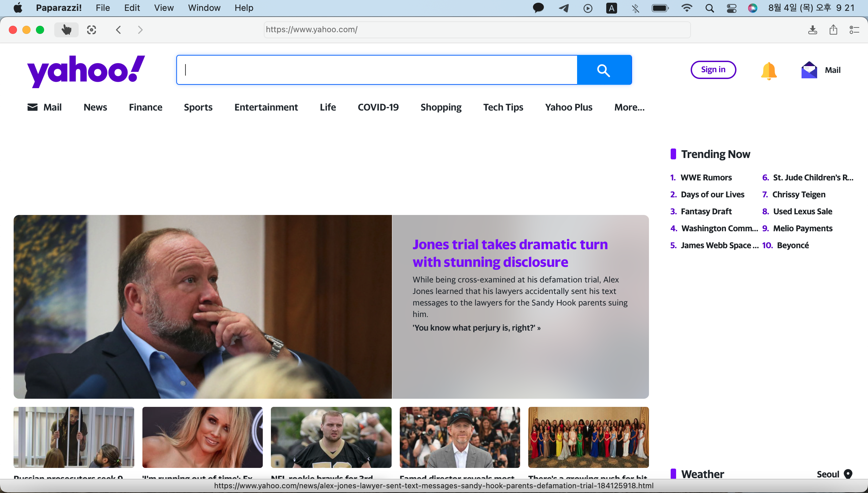Open the Window menu
Image resolution: width=868 pixels, height=493 pixels.
pyautogui.click(x=204, y=8)
